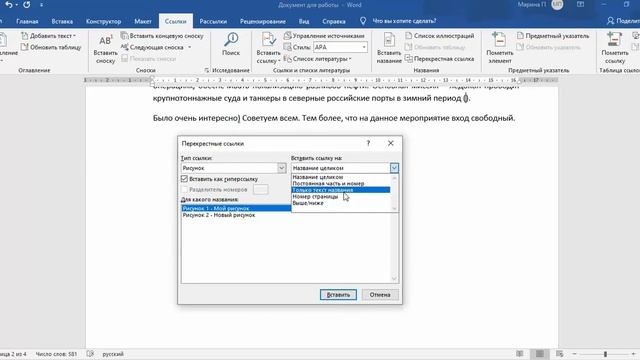Screen dimensions: 640x360
Task: Open the user account avatar
Action: [x=557, y=5]
